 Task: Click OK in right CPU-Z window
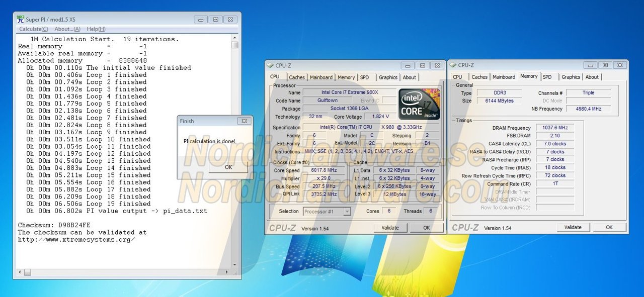[x=609, y=227]
